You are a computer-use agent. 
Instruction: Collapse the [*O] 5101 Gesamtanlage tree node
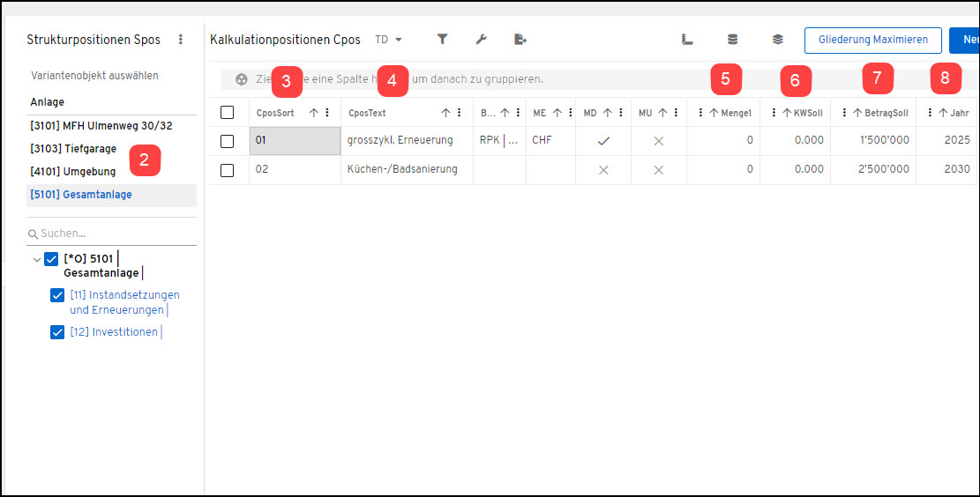(x=37, y=259)
